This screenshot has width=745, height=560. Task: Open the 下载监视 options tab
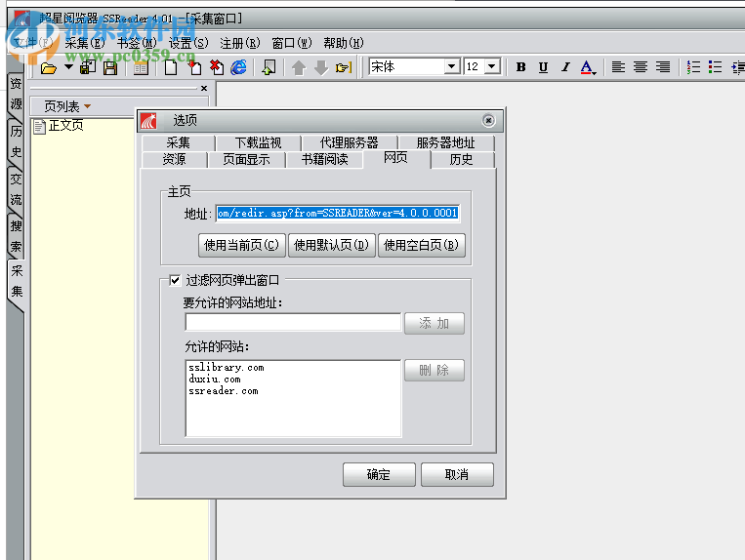258,142
